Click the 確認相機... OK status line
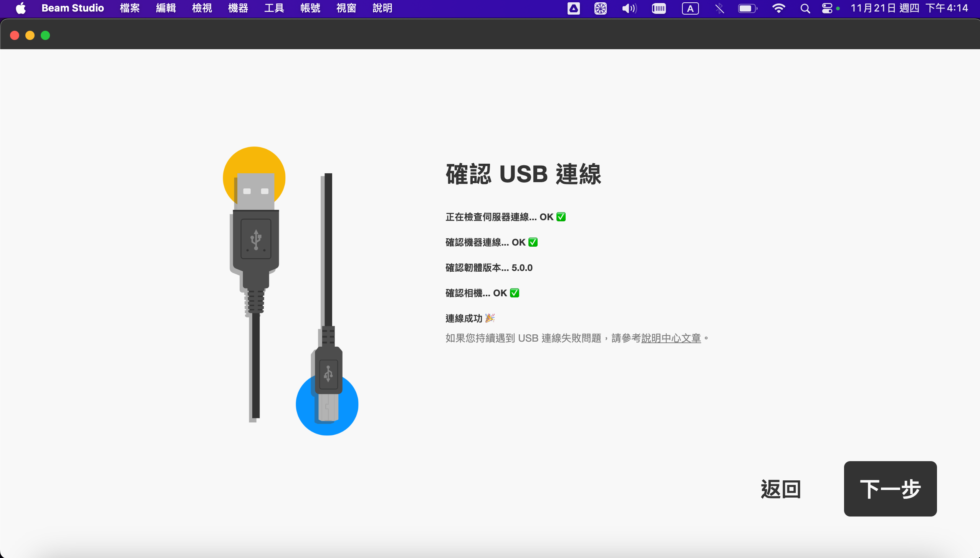Screen dimensions: 980x558 (x=482, y=293)
